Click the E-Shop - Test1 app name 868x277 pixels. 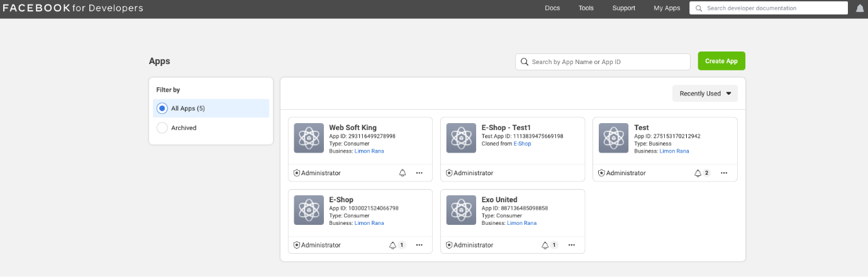click(506, 128)
